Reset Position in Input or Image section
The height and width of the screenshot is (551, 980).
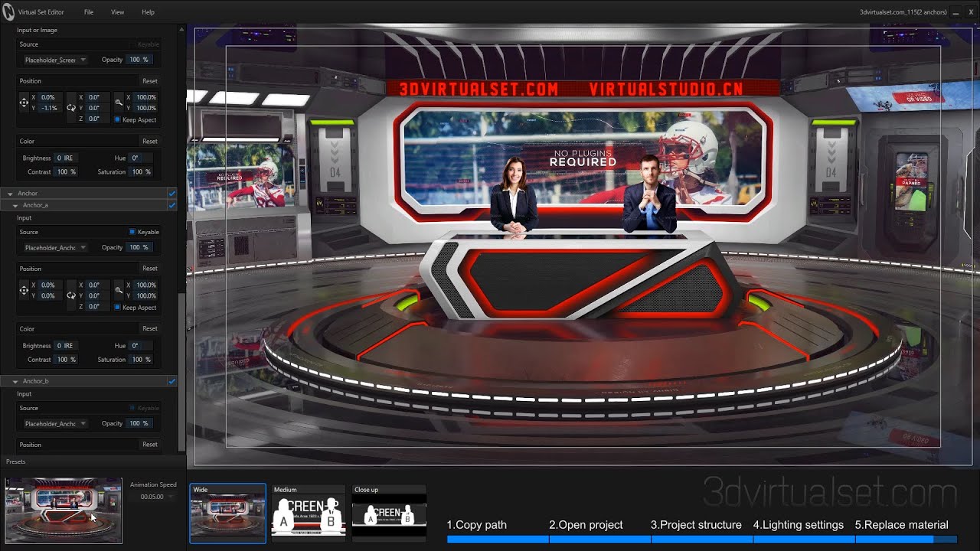click(x=150, y=81)
